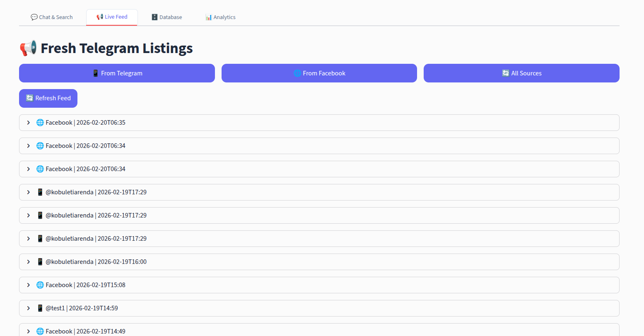Expand the @test1 listing chevron

pyautogui.click(x=28, y=308)
